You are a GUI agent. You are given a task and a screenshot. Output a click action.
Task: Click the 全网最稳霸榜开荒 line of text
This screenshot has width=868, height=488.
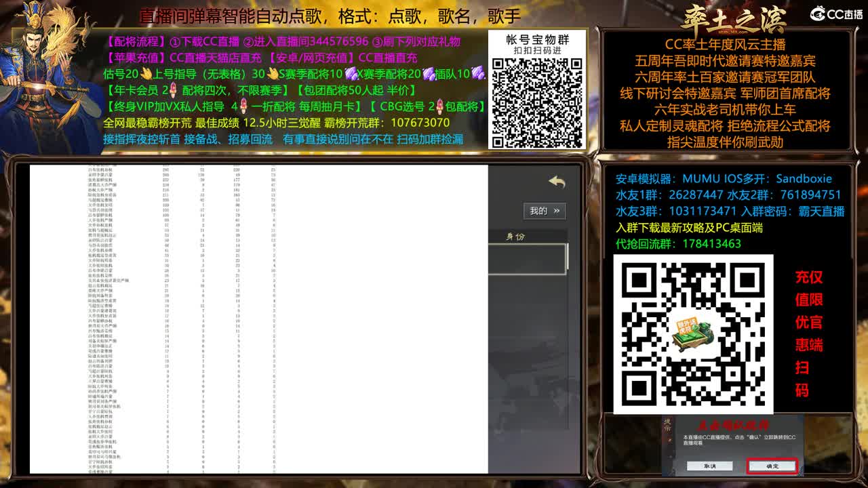coord(276,123)
